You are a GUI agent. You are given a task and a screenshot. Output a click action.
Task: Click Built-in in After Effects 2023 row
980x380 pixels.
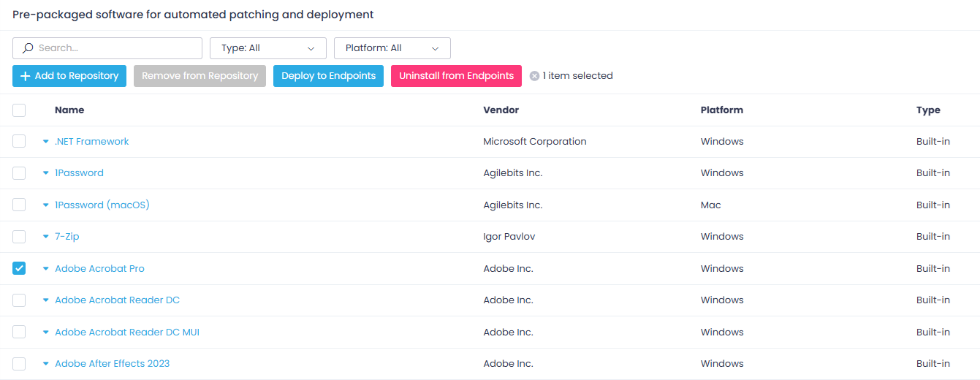pyautogui.click(x=933, y=364)
